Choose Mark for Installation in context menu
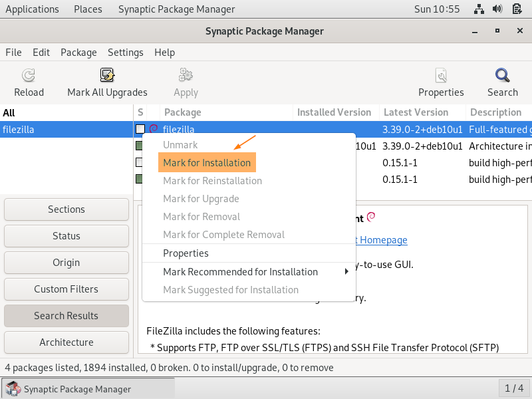532x399 pixels. (x=207, y=162)
